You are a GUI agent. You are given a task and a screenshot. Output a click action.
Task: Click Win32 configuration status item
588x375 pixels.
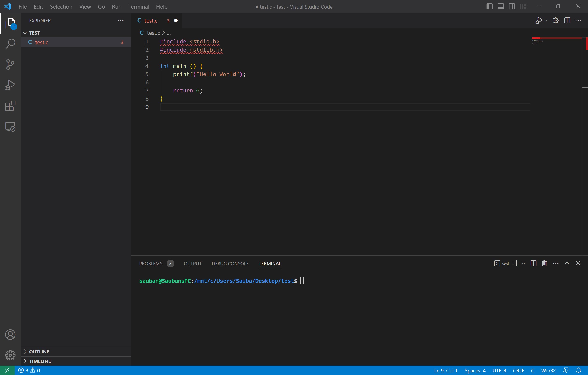click(x=548, y=370)
